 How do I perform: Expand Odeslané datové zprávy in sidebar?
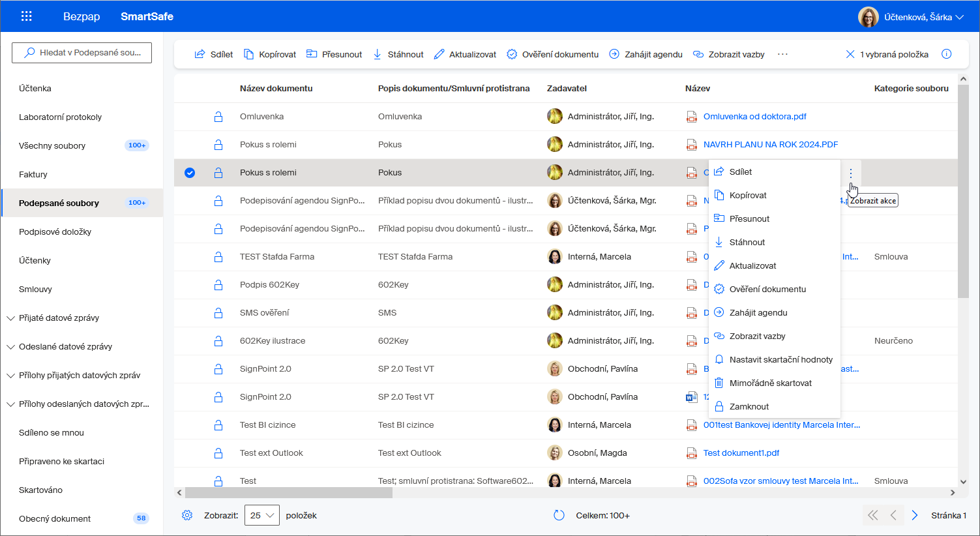coord(10,347)
